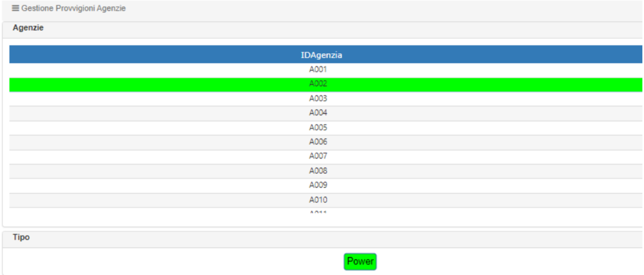The height and width of the screenshot is (275, 644).
Task: Select highlighted agency row A002
Action: [x=326, y=84]
